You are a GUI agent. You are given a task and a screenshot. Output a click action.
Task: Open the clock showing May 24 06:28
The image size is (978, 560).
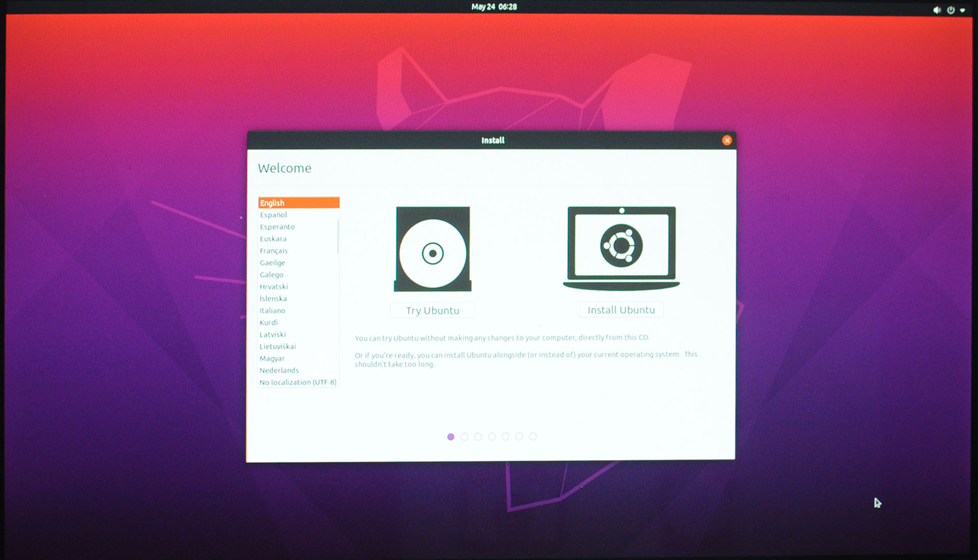(x=494, y=7)
